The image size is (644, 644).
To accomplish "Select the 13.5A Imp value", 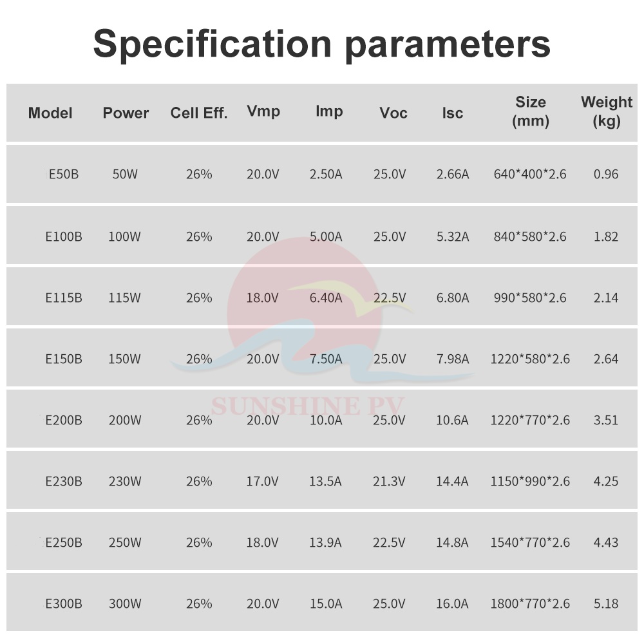I will 325,481.
